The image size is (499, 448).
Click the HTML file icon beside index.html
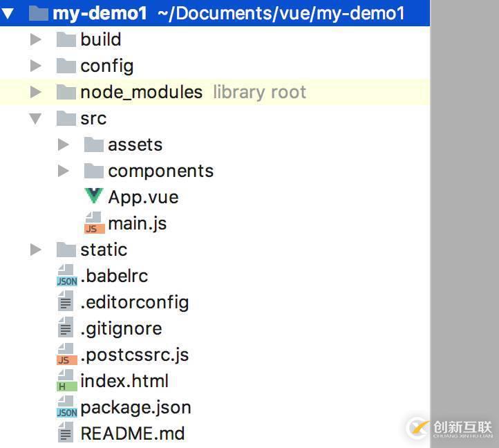click(x=66, y=381)
